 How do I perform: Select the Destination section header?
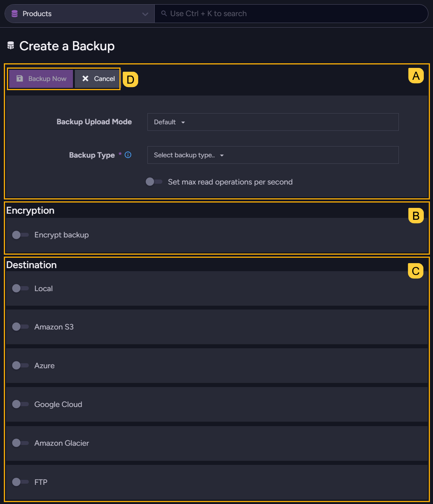(31, 265)
